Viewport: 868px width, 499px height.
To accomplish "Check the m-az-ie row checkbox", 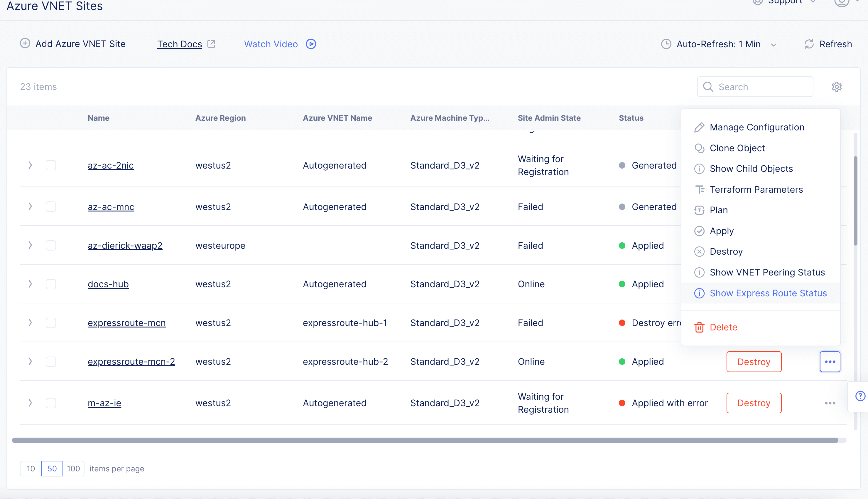I will (51, 403).
